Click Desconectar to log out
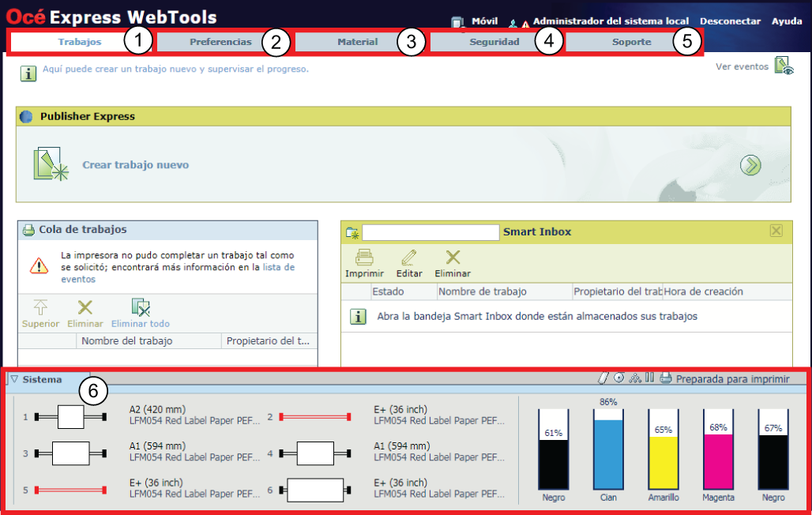The height and width of the screenshot is (515, 812). pos(730,21)
